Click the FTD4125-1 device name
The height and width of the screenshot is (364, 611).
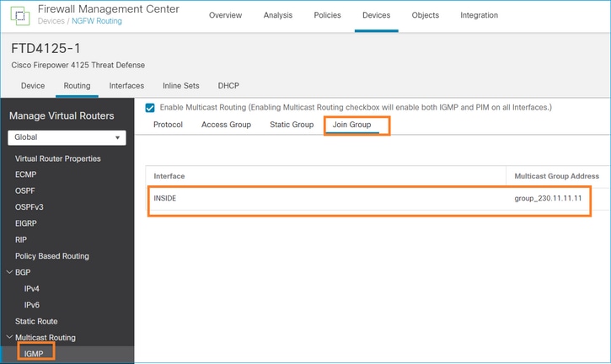click(46, 49)
